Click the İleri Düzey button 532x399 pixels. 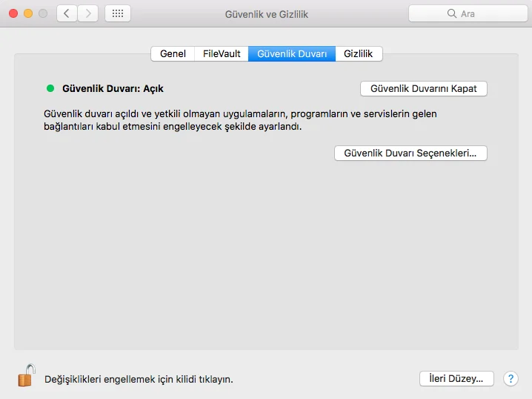[x=456, y=378]
